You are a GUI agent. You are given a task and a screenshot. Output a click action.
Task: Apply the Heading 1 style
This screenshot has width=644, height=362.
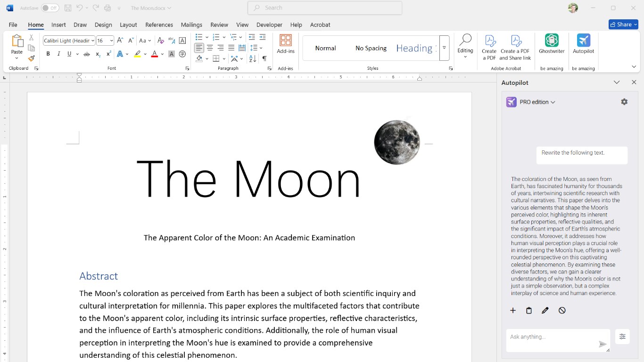tap(414, 48)
